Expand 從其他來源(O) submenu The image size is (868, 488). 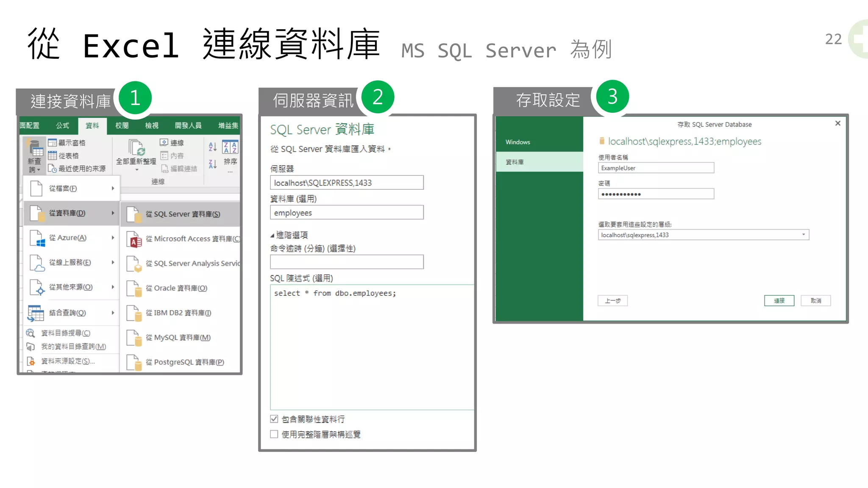click(x=71, y=287)
